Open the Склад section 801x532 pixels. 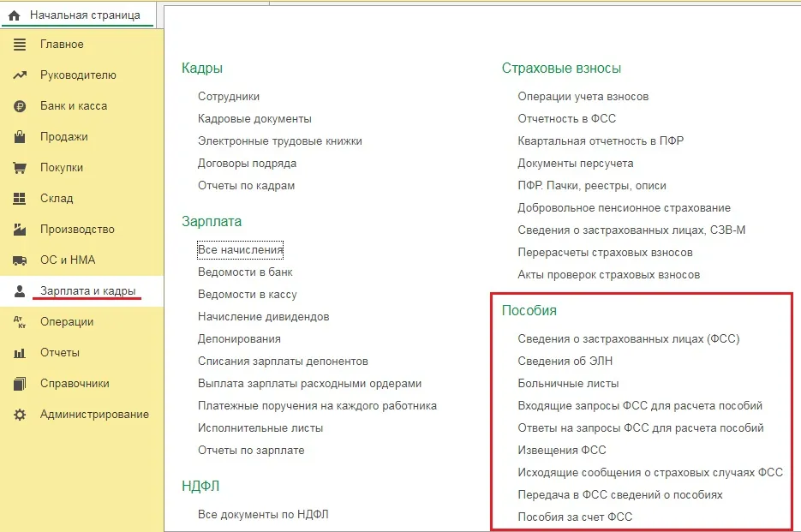(x=57, y=198)
